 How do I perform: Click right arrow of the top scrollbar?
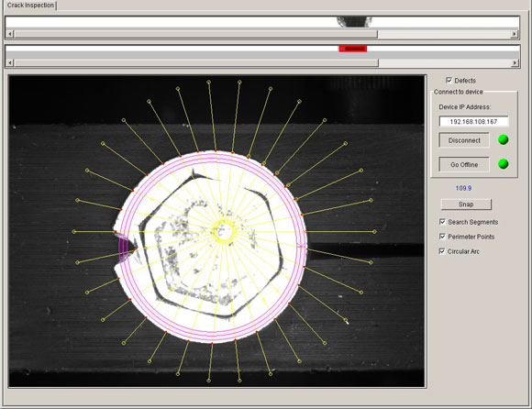pyautogui.click(x=515, y=34)
